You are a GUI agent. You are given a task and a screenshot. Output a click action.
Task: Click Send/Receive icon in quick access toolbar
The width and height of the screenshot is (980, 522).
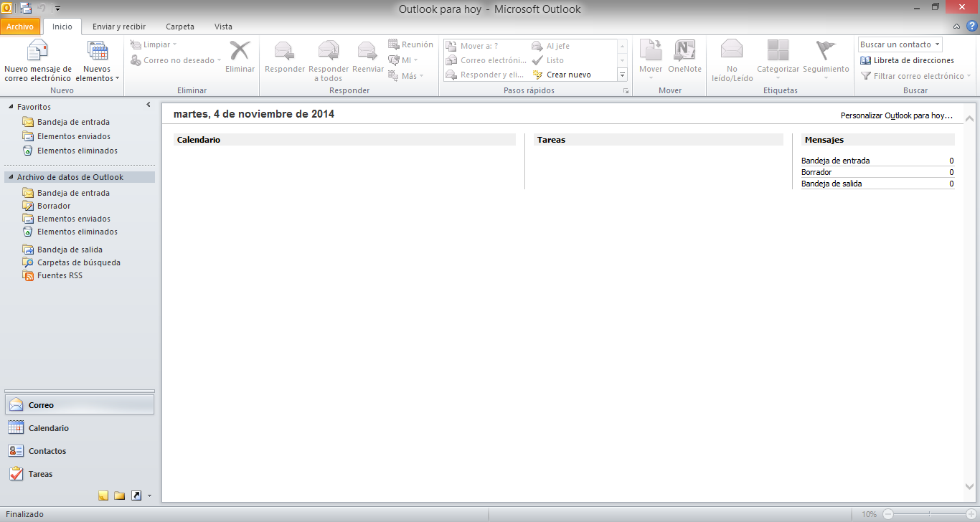[x=26, y=9]
